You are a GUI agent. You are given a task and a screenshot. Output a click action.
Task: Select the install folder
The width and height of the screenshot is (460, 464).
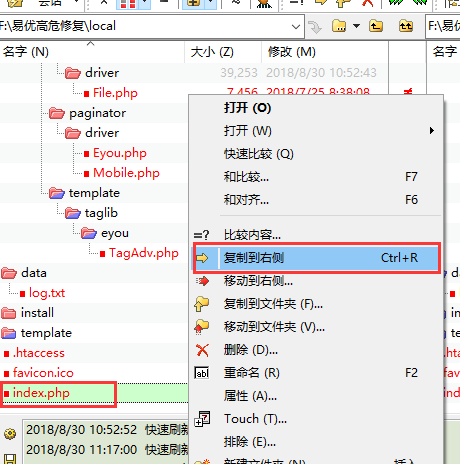27,313
